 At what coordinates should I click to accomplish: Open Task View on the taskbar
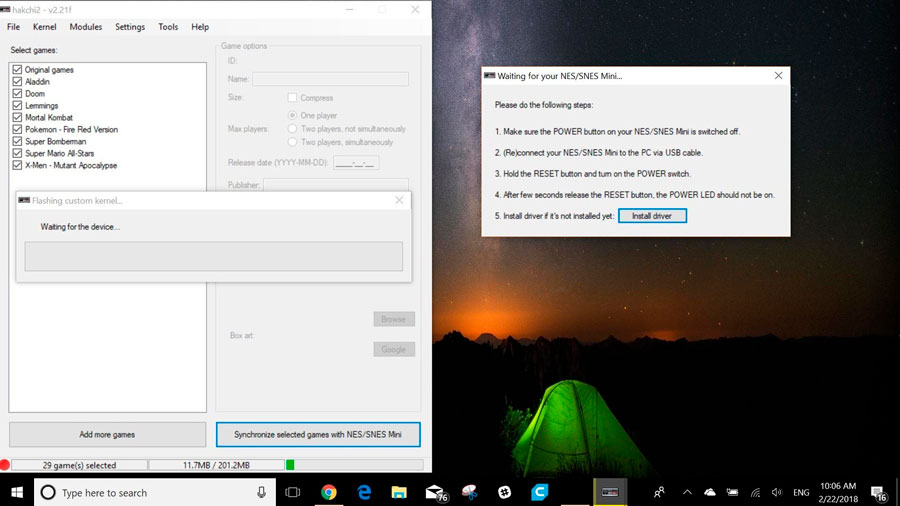(x=293, y=492)
